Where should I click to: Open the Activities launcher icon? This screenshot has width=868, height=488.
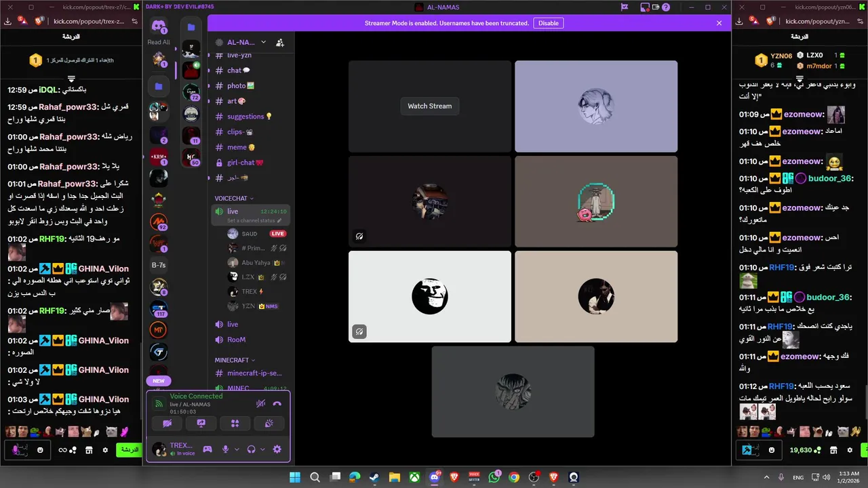(235, 423)
